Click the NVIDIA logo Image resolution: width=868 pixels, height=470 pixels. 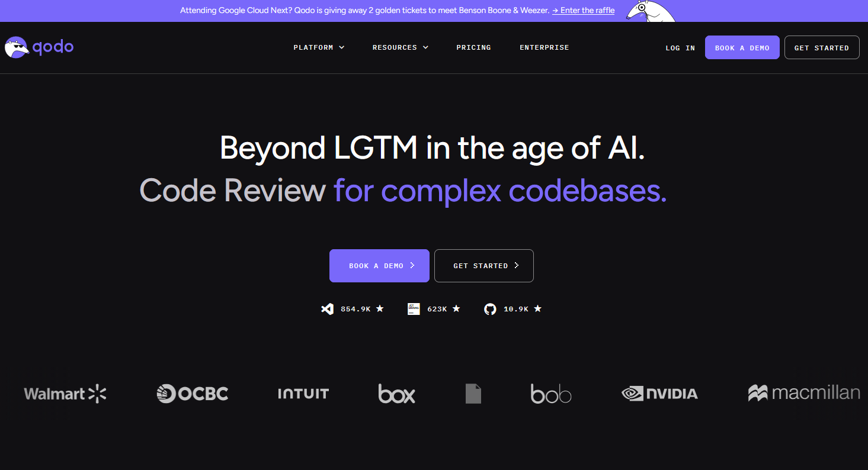(x=659, y=394)
